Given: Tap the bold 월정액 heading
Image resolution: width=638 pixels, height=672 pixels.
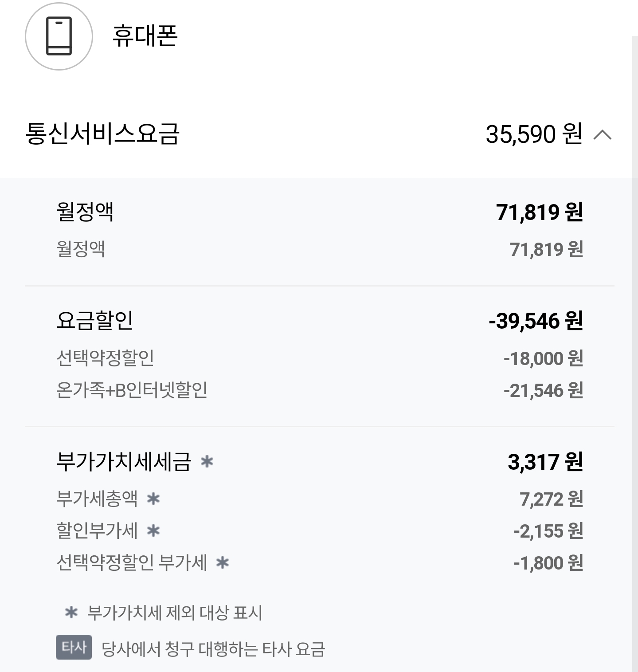Looking at the screenshot, I should tap(85, 212).
